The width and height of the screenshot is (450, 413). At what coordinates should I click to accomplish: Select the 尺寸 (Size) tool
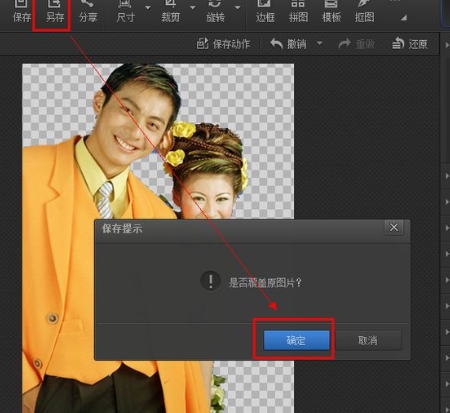pyautogui.click(x=125, y=12)
